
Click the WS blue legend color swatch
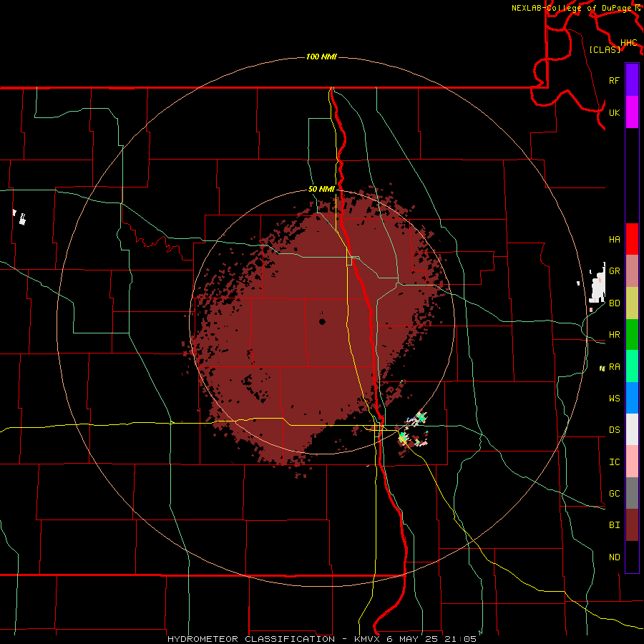[632, 398]
